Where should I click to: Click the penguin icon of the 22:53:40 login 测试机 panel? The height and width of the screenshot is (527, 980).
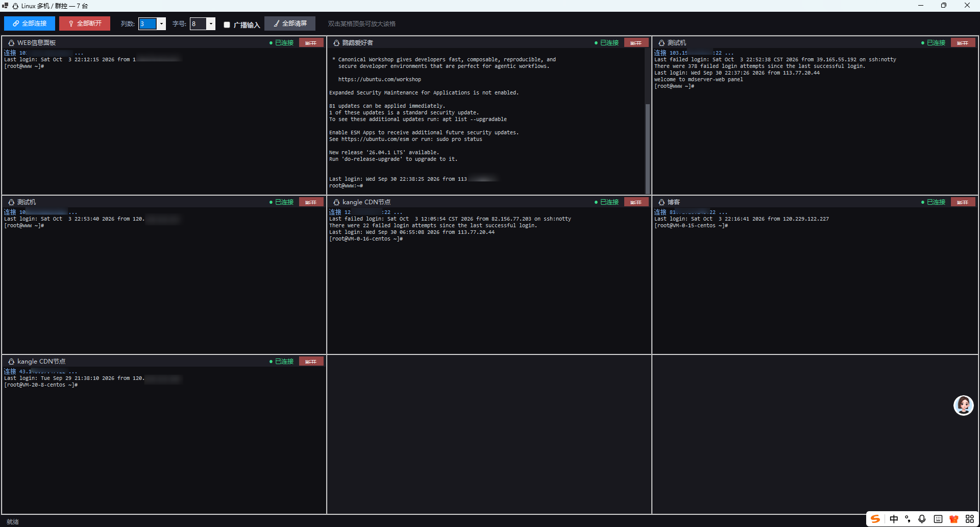11,202
